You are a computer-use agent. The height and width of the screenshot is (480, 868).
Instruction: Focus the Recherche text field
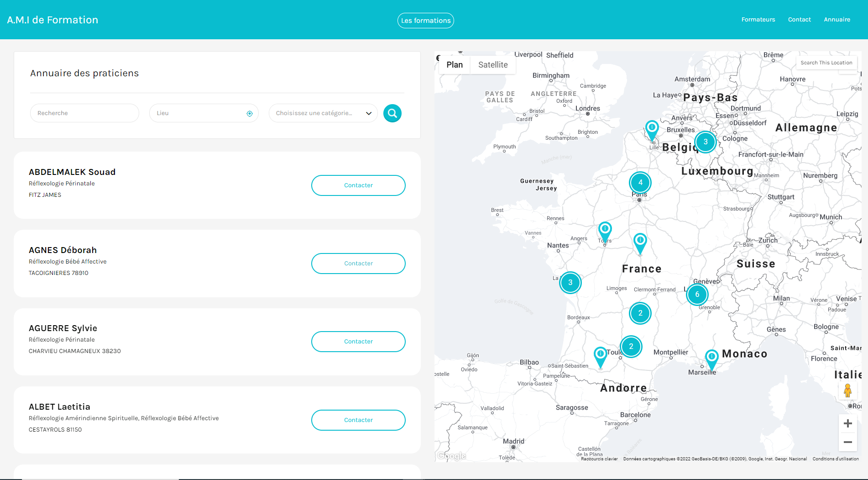(x=84, y=113)
